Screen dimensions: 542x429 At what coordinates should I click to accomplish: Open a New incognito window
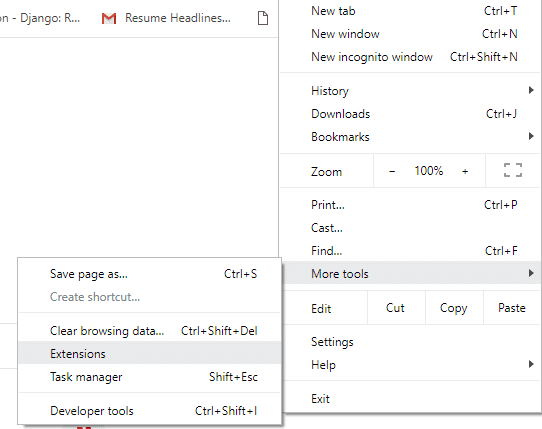point(411,57)
